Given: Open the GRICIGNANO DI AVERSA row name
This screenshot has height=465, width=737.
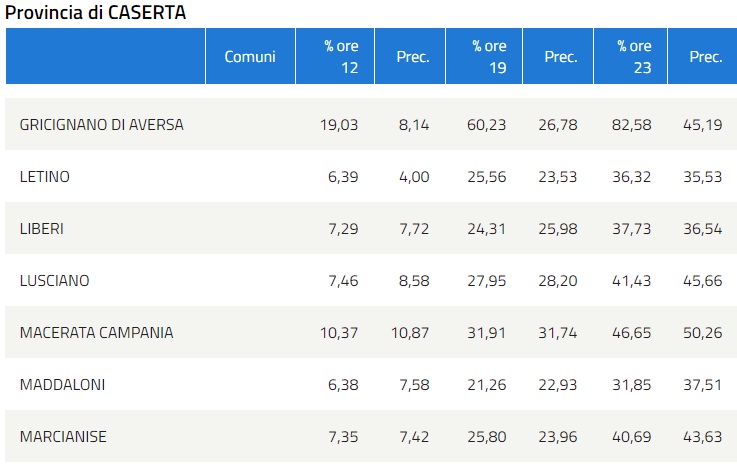Looking at the screenshot, I should coord(101,125).
